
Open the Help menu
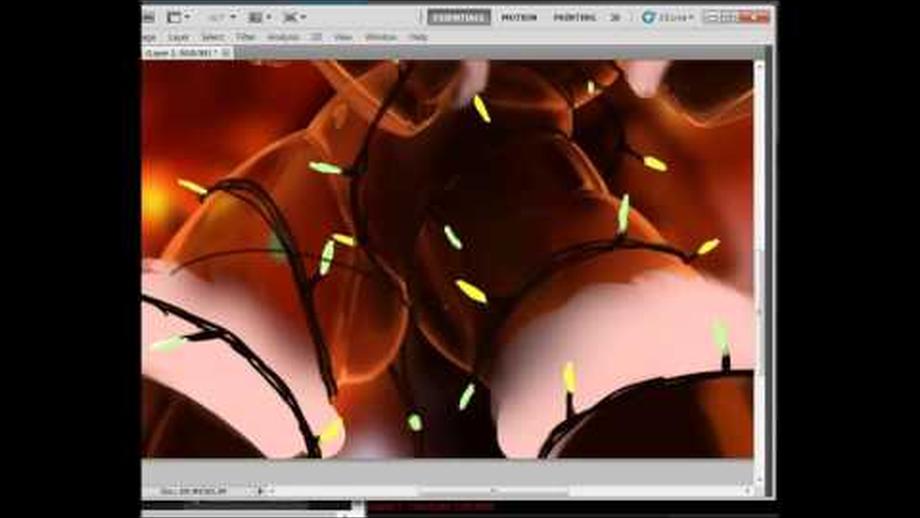418,37
